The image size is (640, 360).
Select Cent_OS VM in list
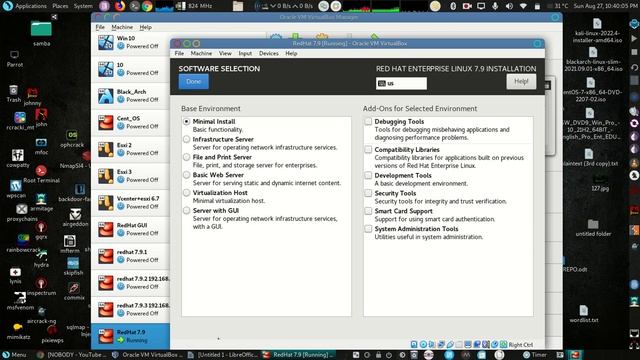(131, 122)
